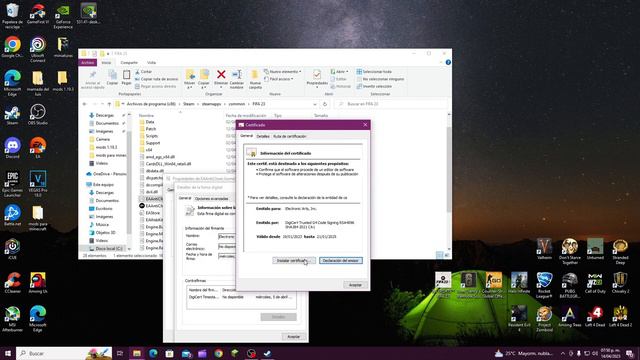Open the Epic Games Launcher desktop icon
The width and height of the screenshot is (640, 360).
point(12,184)
